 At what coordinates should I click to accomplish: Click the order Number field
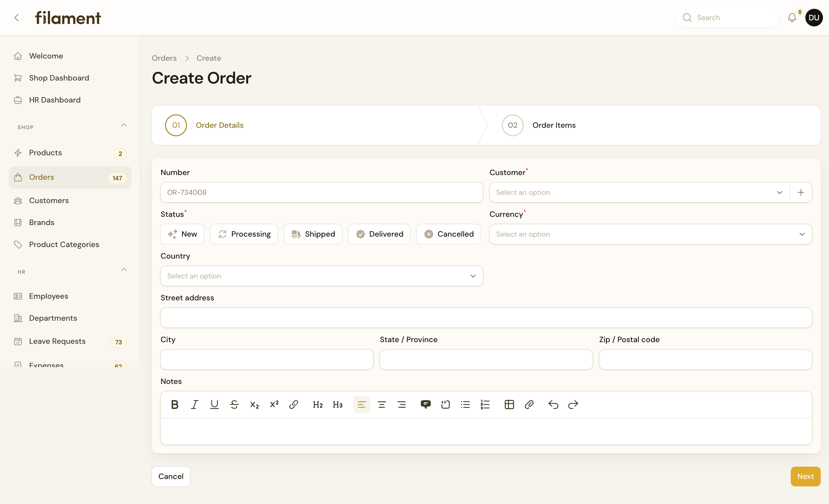click(322, 192)
